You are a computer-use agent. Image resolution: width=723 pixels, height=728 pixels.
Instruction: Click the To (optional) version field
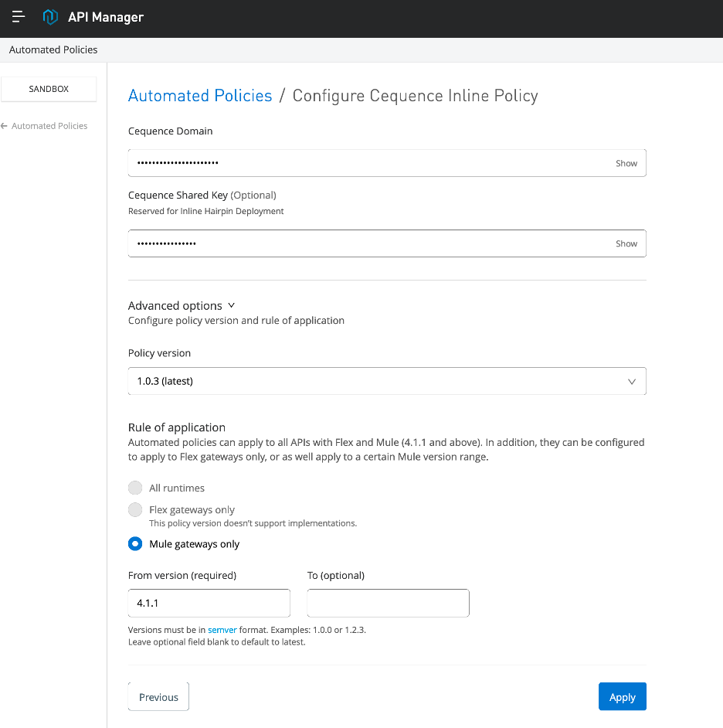tap(388, 603)
